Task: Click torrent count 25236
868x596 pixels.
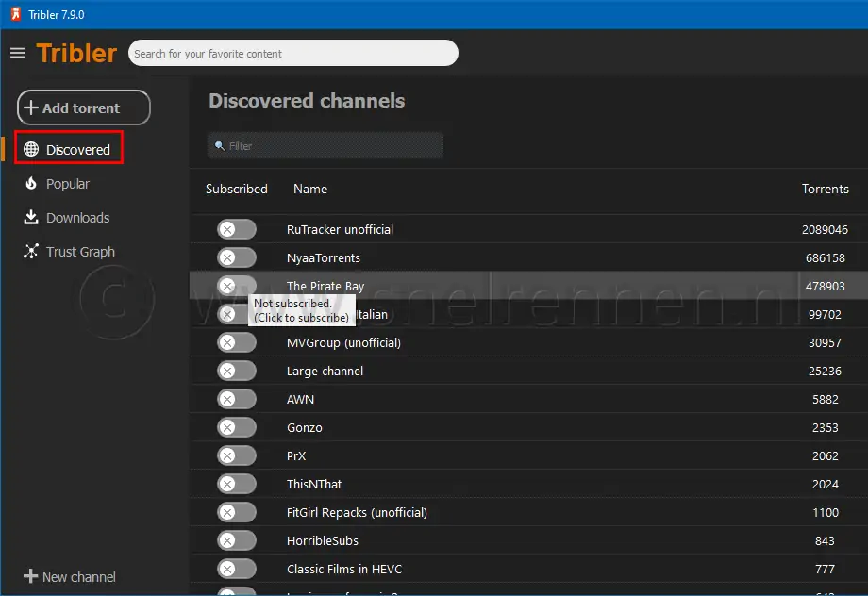Action: tap(825, 371)
